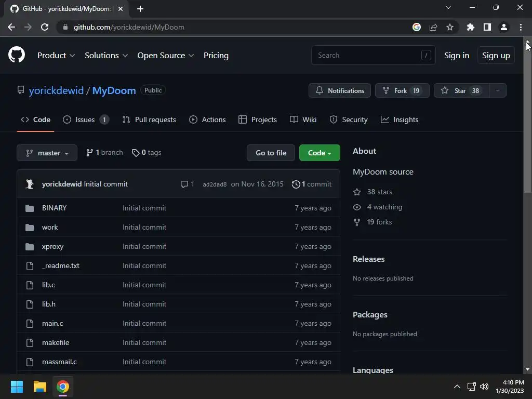Screen dimensions: 532x399
Task: Open the Chrome three-dot menu
Action: (521, 27)
